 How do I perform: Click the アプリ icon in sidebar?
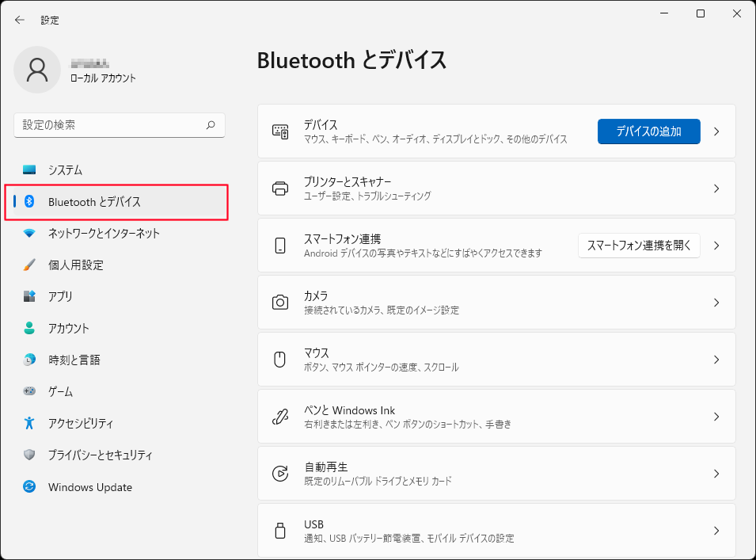29,296
